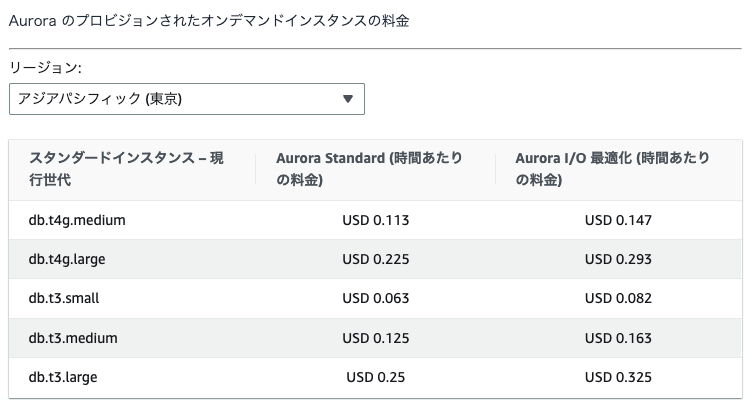Image resolution: width=752 pixels, height=409 pixels.
Task: Click the USD 0.113 Standard price
Action: [376, 220]
